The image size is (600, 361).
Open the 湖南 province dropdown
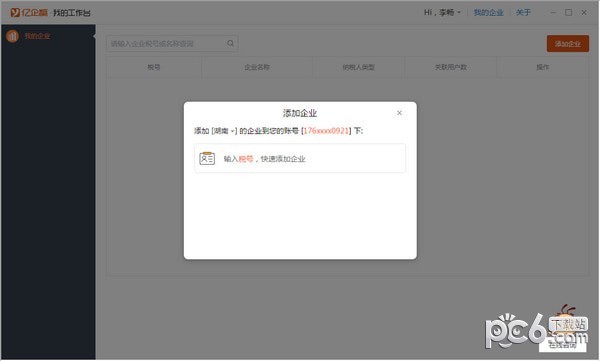pos(225,131)
